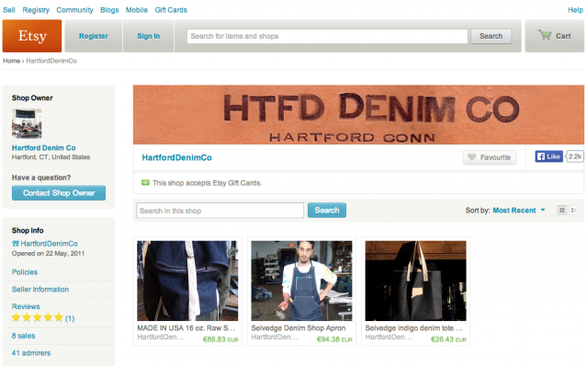Click the Facebook Like button
The height and width of the screenshot is (368, 588).
548,156
